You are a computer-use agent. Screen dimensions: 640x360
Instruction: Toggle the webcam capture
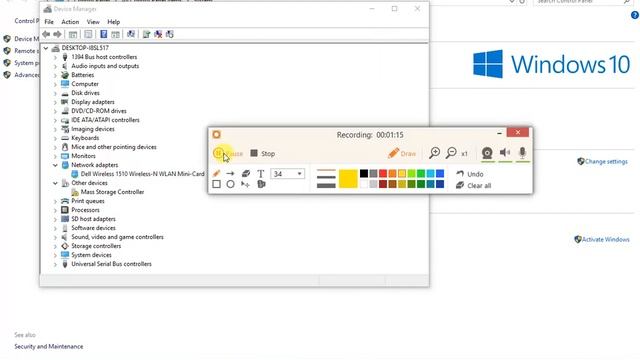tap(487, 153)
